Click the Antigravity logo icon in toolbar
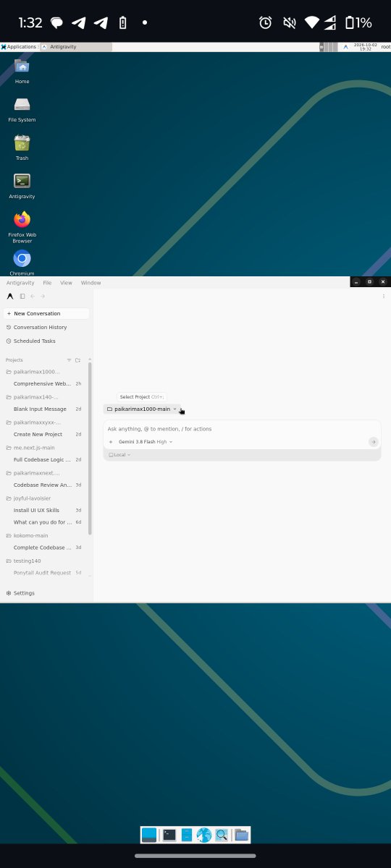Viewport: 391px width, 868px height. pos(10,296)
